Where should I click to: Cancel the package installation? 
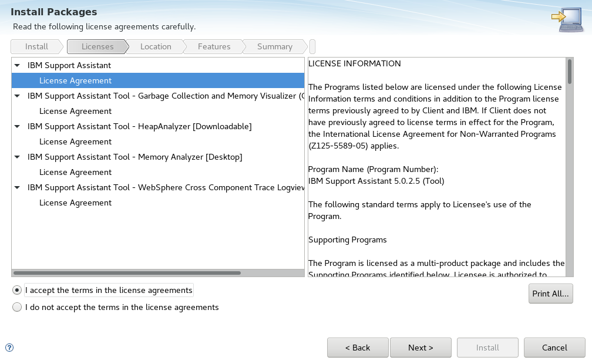point(554,348)
